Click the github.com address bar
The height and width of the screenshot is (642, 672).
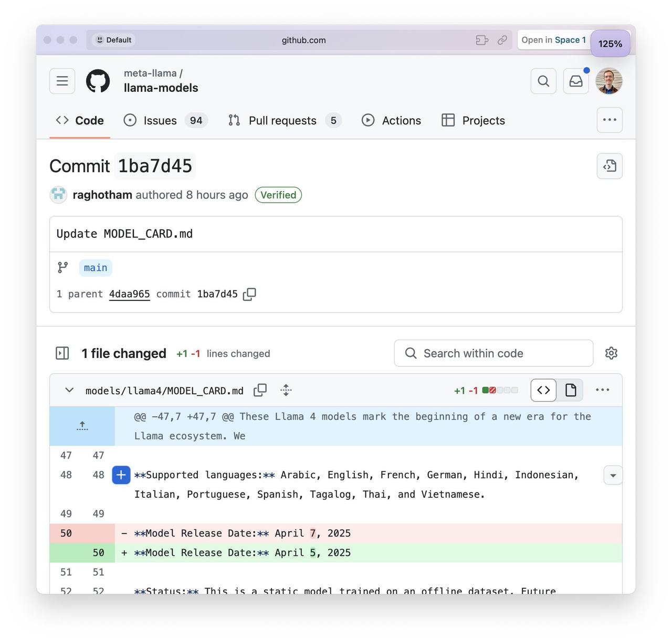click(303, 40)
